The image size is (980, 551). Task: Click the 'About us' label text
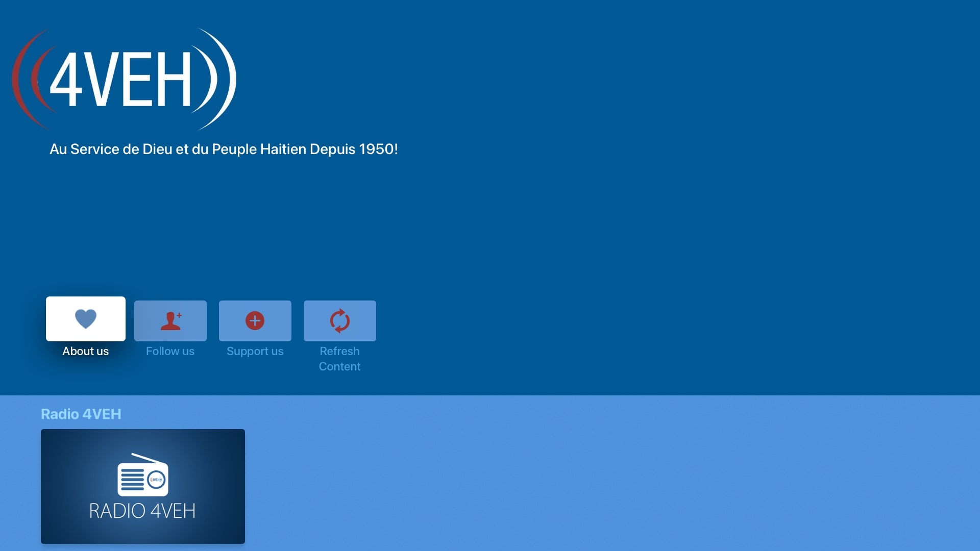click(86, 351)
